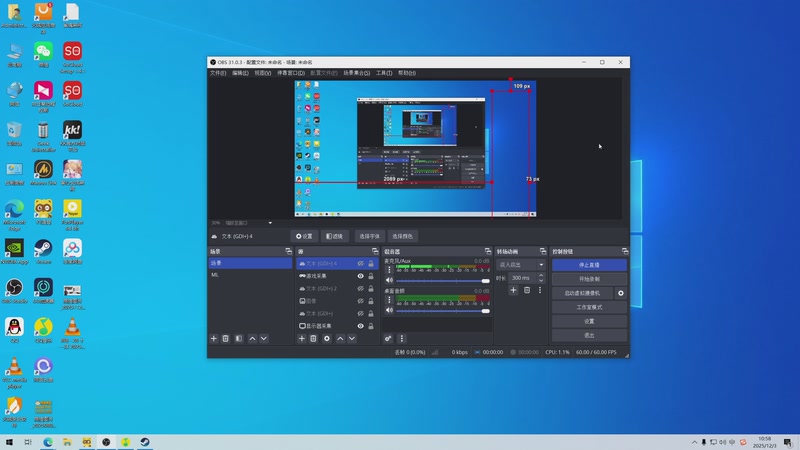The image size is (800, 450).
Task: Move scene up with arrow icon
Action: pos(252,338)
